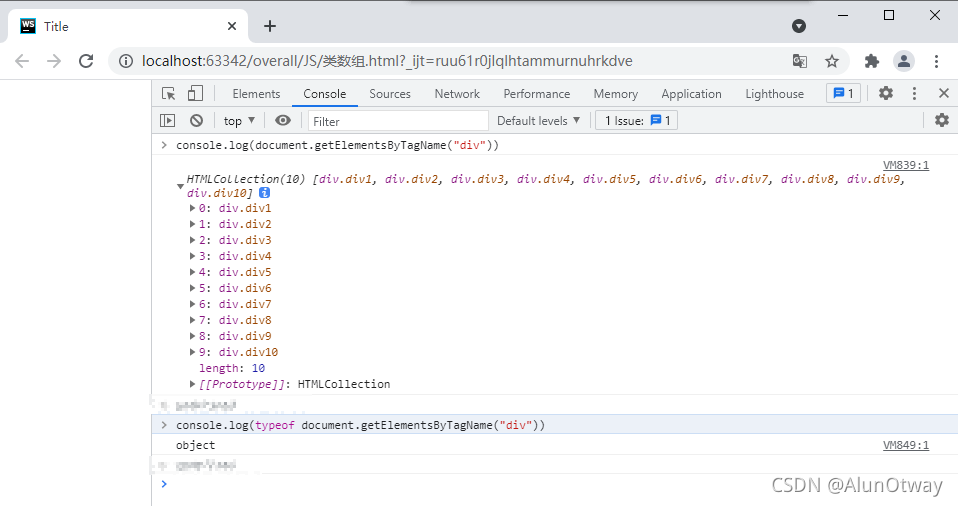Close the Title tab
This screenshot has width=958, height=506.
coord(232,26)
